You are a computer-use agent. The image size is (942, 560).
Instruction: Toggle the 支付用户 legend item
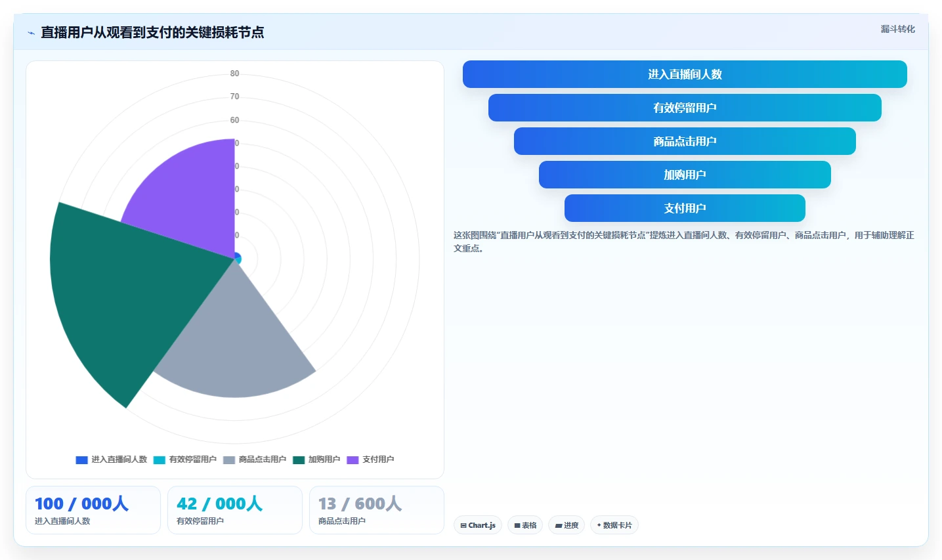coord(370,460)
